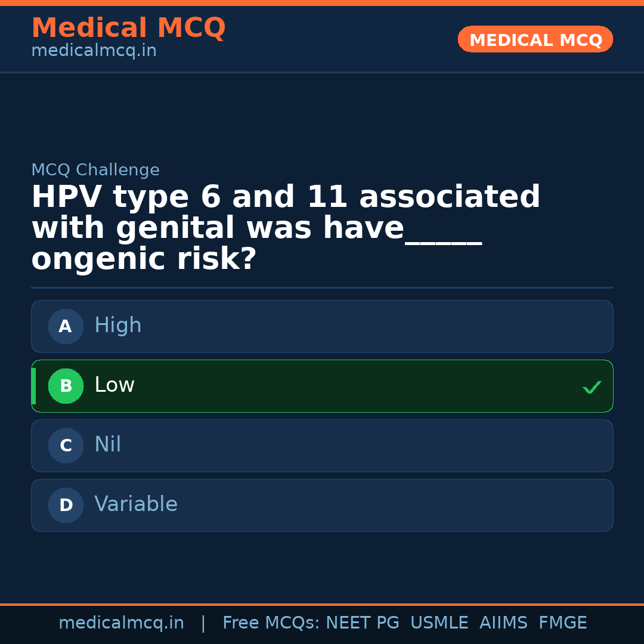The height and width of the screenshot is (644, 644).
Task: Click the green checkmark on answer B
Action: 592,387
